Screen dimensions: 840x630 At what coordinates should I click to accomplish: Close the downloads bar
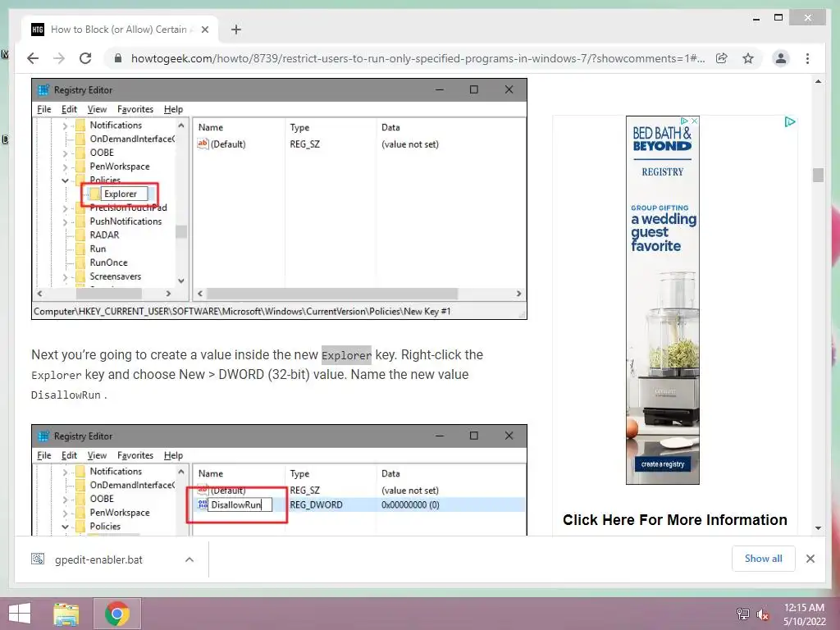(810, 559)
